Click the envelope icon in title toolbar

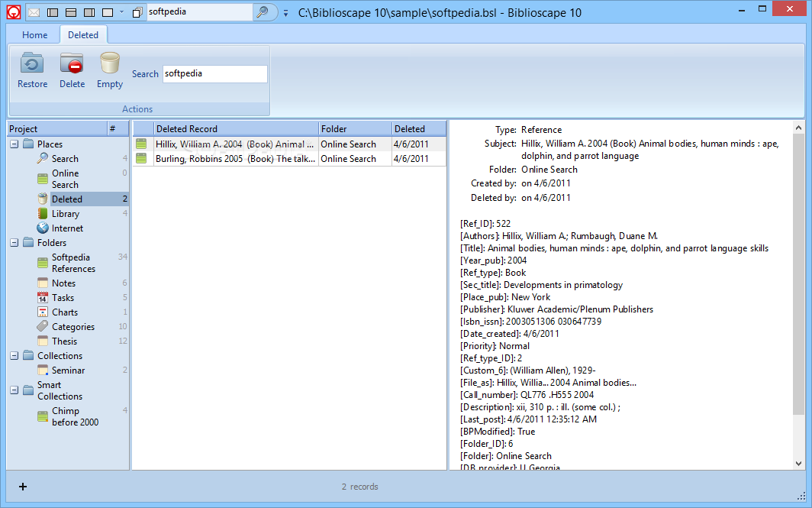[x=34, y=12]
